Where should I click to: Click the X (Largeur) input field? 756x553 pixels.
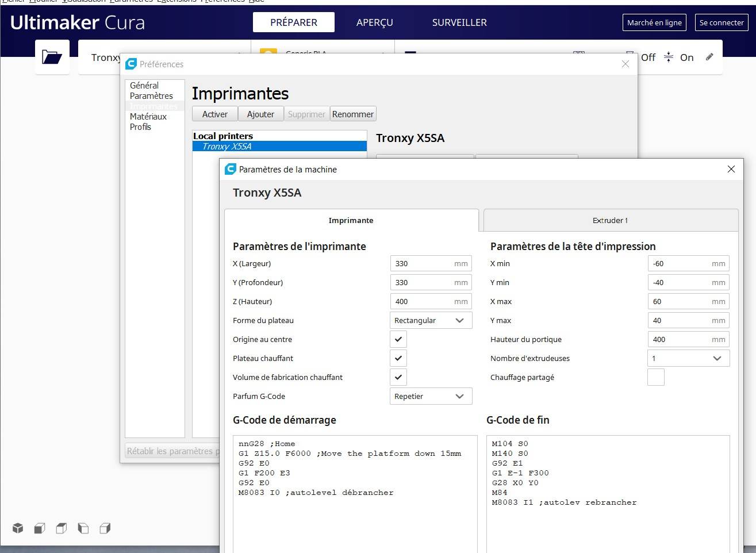[x=423, y=263]
